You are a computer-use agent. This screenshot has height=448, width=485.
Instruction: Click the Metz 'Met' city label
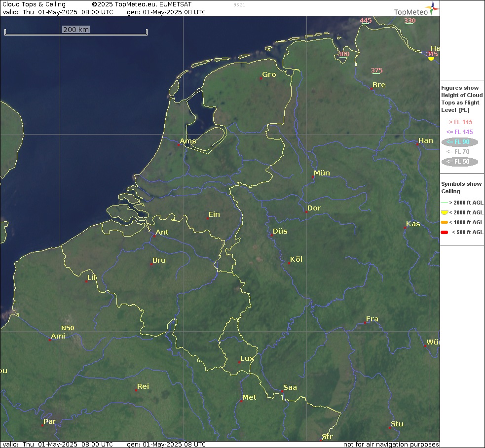pos(249,397)
